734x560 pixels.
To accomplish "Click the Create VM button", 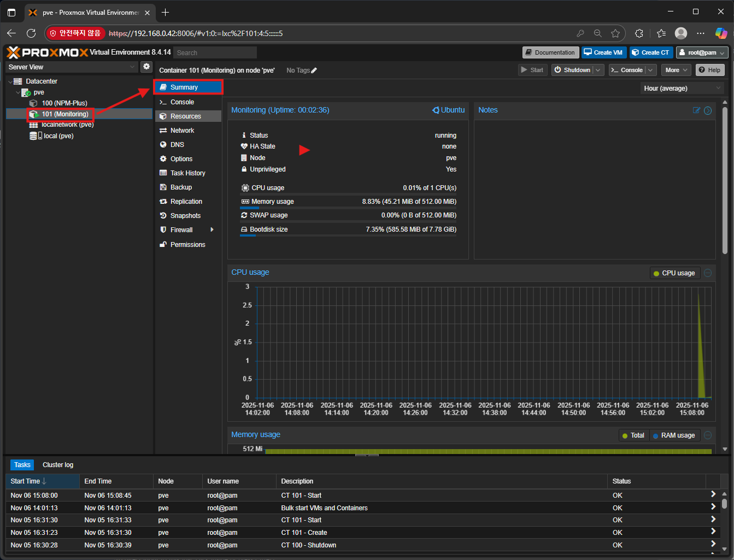I will click(x=604, y=52).
